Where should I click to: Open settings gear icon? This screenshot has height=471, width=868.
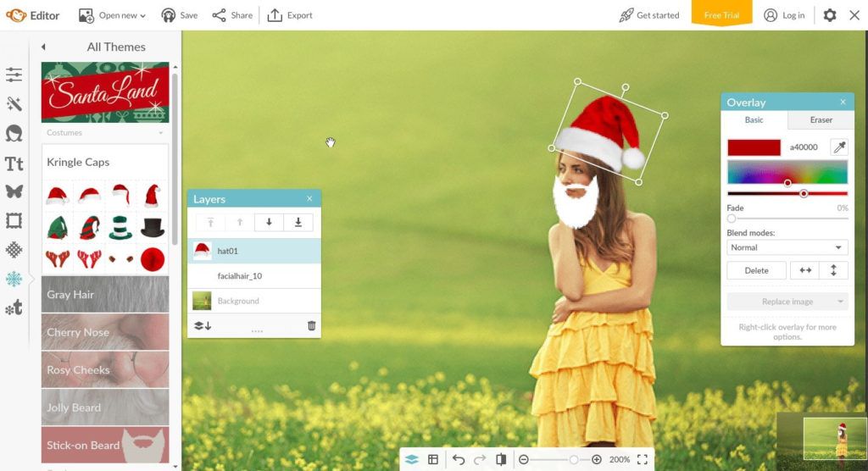pos(830,15)
